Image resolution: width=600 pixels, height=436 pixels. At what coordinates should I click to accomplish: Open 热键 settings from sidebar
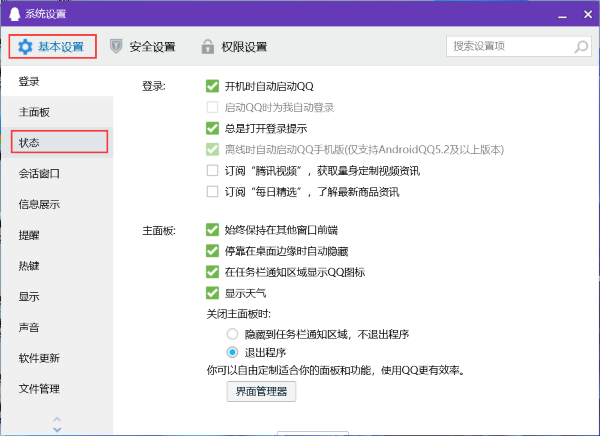click(x=30, y=266)
